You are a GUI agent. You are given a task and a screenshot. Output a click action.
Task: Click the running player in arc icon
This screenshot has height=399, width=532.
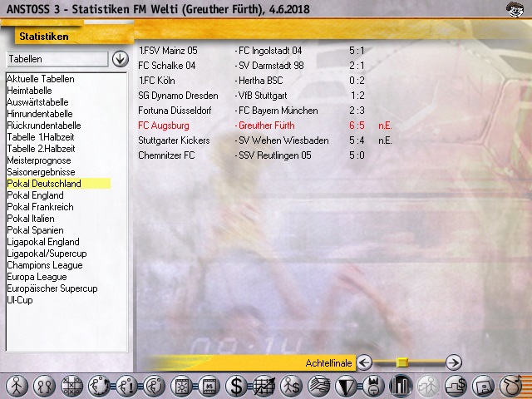pos(154,386)
